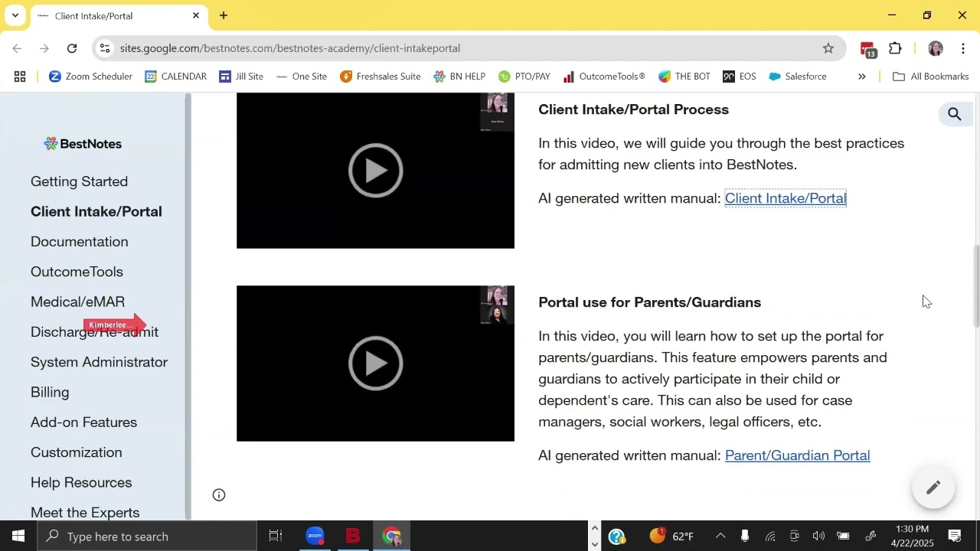Go to the Billing page
Screen dimensions: 980x551
coord(50,392)
